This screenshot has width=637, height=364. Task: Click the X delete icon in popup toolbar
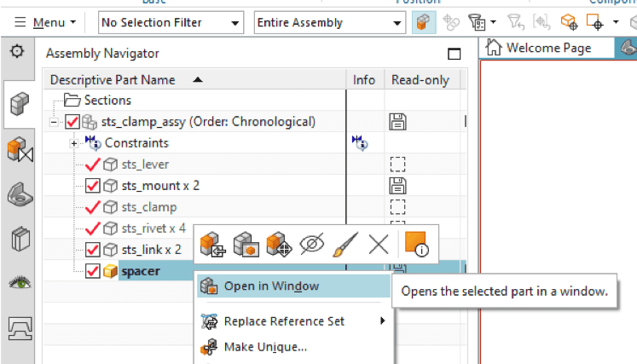click(379, 244)
